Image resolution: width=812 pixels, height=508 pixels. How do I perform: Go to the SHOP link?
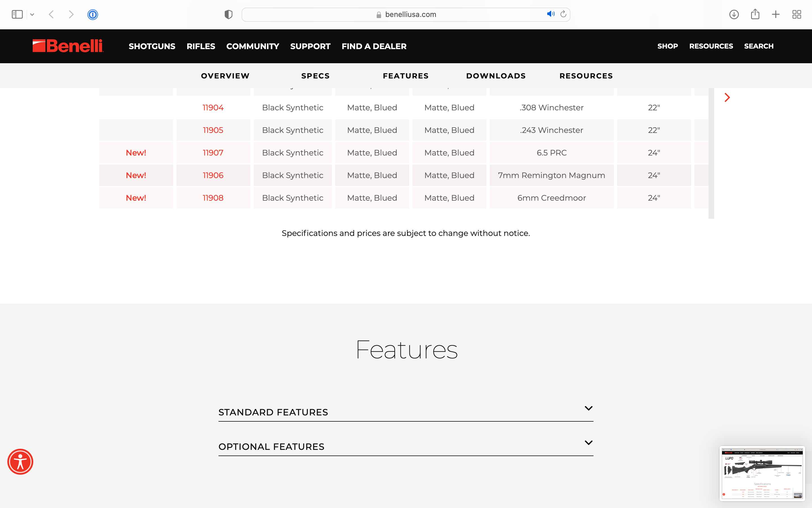click(x=668, y=46)
